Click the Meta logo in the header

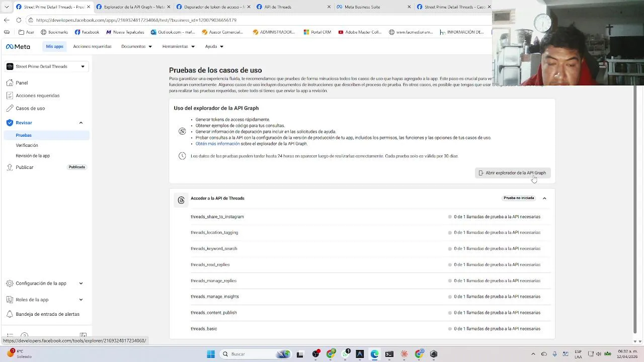pyautogui.click(x=18, y=46)
